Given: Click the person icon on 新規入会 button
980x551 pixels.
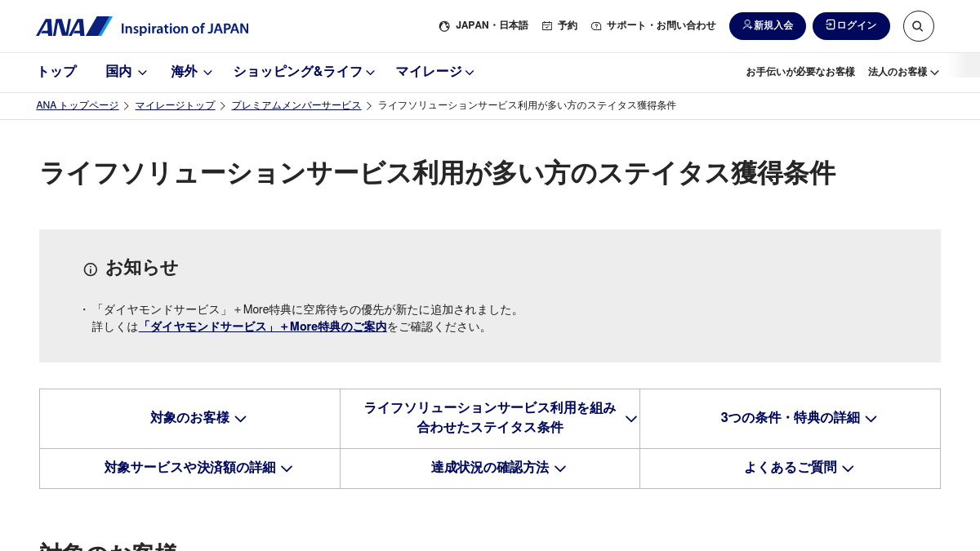Looking at the screenshot, I should point(746,25).
